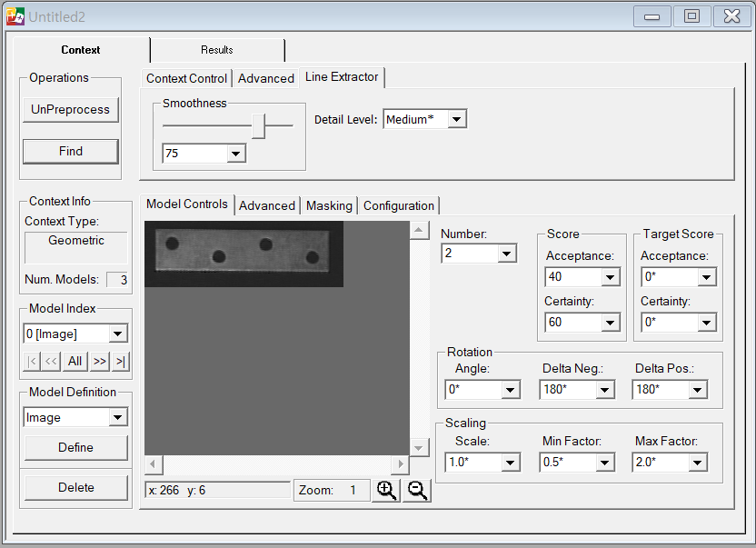The height and width of the screenshot is (548, 756).
Task: Open Delta Neg. dropdown
Action: (x=604, y=390)
